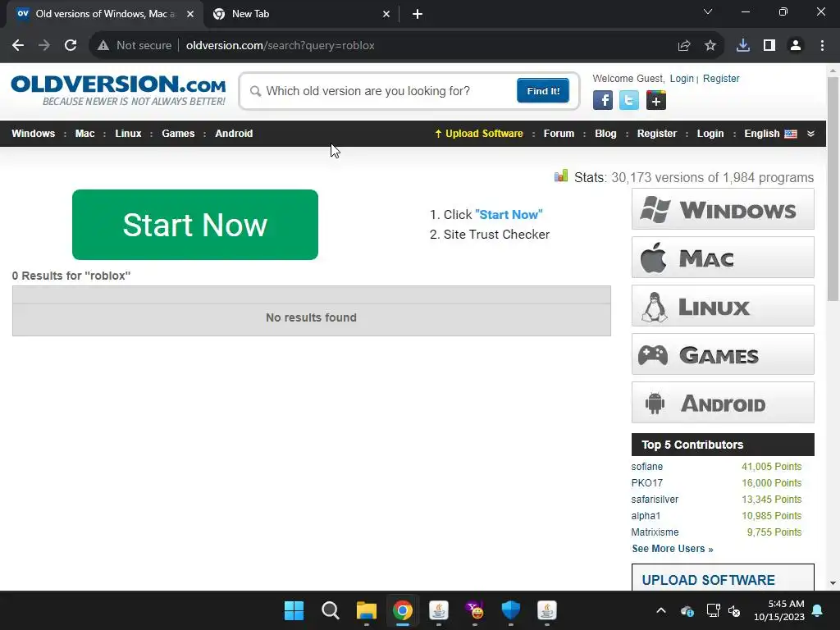This screenshot has width=840, height=630.
Task: Open the Blog nav link
Action: click(x=605, y=134)
